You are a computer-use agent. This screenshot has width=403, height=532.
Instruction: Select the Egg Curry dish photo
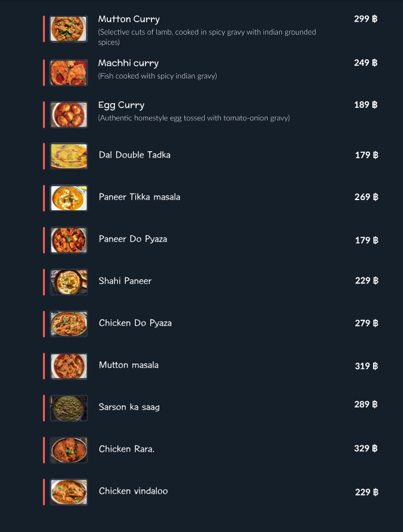69,114
